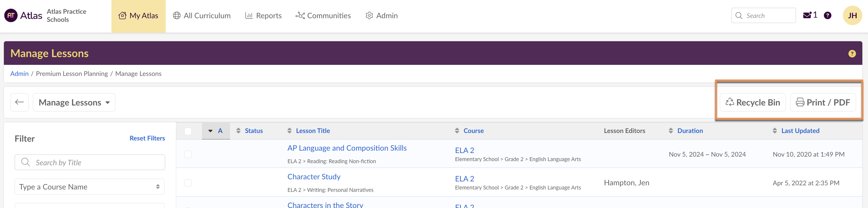
Task: Click 'Nov 5, 2024 ~ Nov 5, 2024' duration
Action: (707, 155)
